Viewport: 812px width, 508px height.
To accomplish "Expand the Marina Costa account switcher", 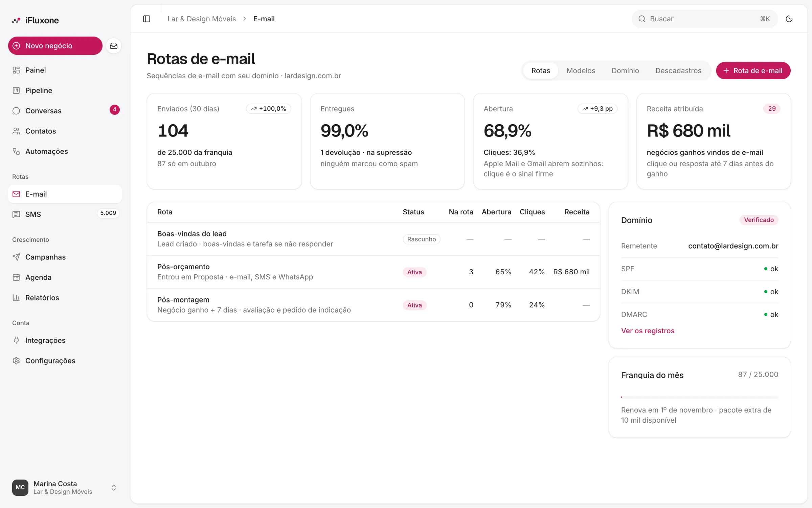I will [114, 487].
